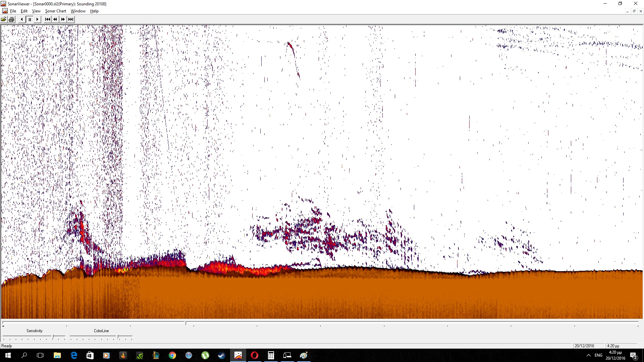The image size is (644, 362).
Task: Jump to the start of the recording
Action: 47,19
